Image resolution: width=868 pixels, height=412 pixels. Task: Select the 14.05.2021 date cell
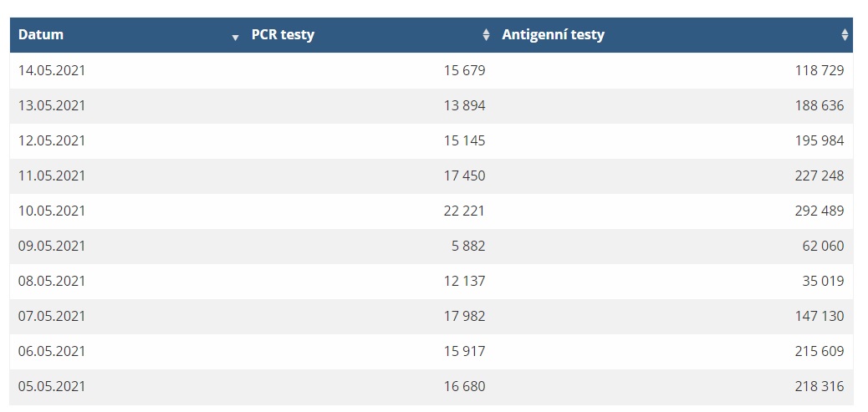tap(52, 70)
